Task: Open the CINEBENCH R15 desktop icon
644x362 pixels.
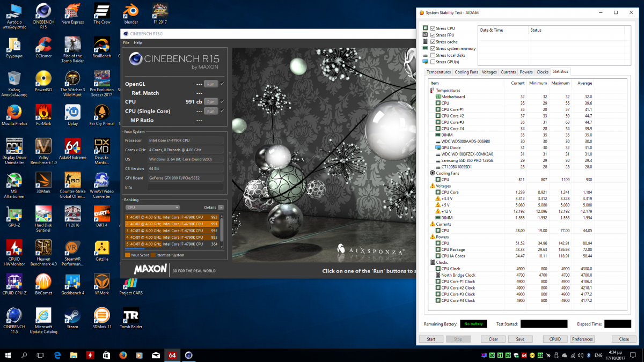Action: pyautogui.click(x=43, y=15)
